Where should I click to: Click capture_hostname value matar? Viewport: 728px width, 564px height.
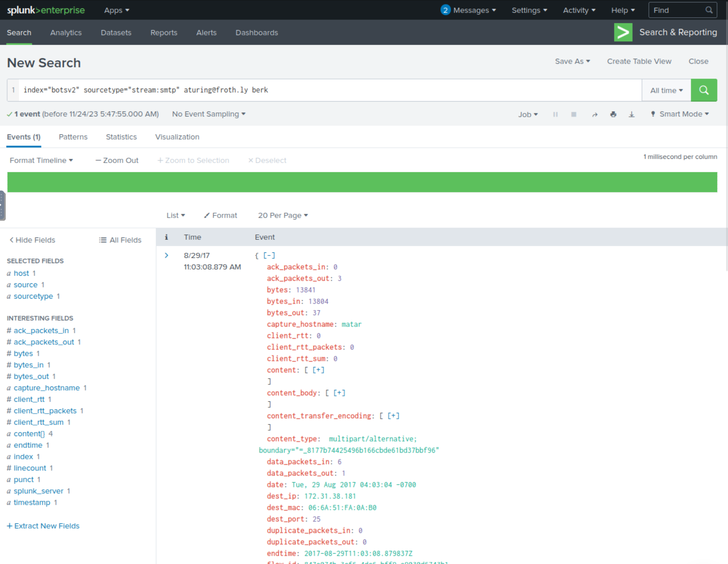click(351, 324)
